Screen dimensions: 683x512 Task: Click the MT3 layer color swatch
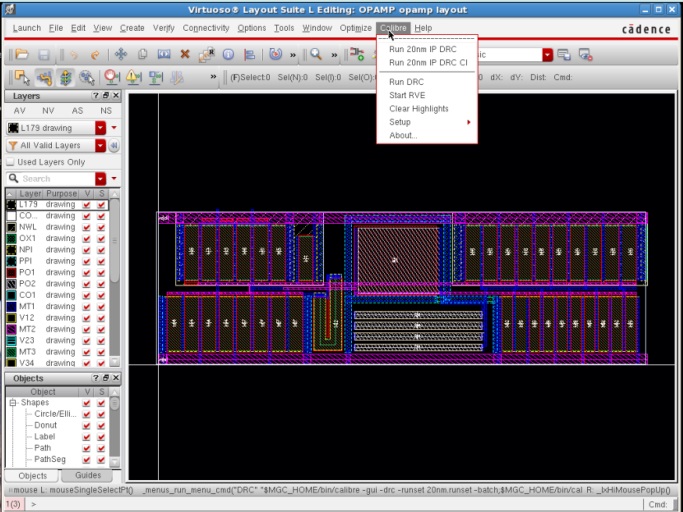[x=11, y=352]
